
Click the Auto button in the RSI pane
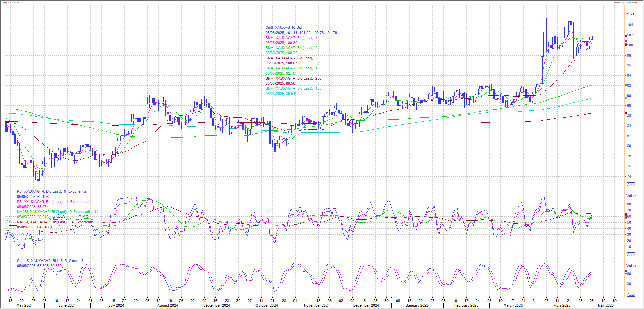(x=631, y=255)
